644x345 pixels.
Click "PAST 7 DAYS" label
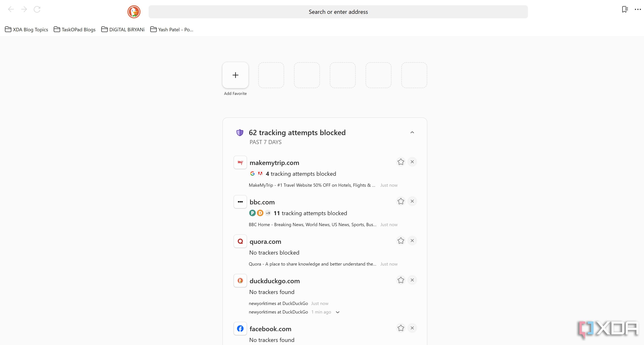point(265,142)
